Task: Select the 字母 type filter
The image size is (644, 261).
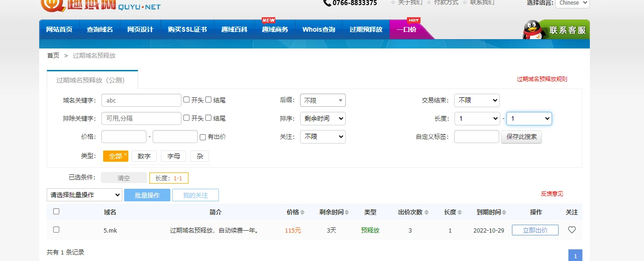Action: [x=174, y=156]
